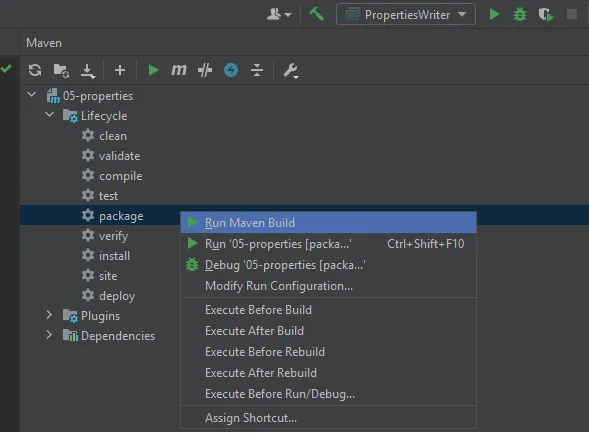
Task: Open the PropertiesWriter run configuration dropdown
Action: coord(406,15)
